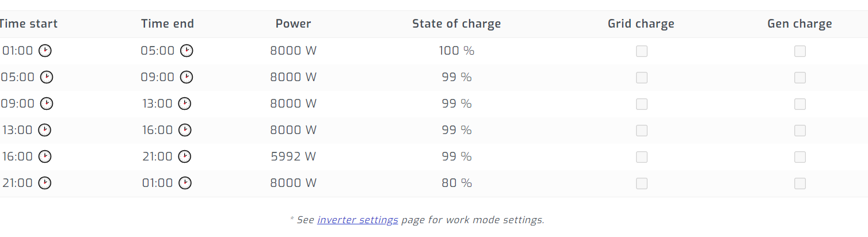
Task: Click clock icon beside 05:00 end time
Action: coord(186,51)
